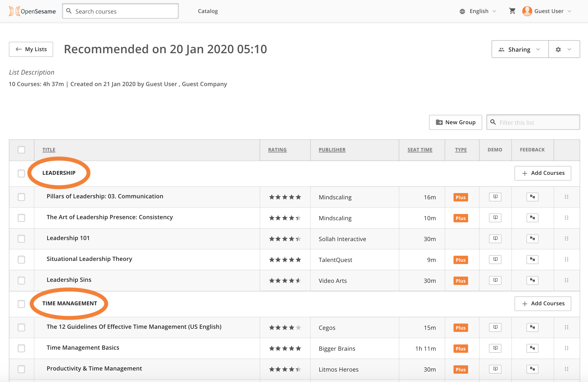Open the Sharing dropdown
The width and height of the screenshot is (588, 382).
pos(520,49)
